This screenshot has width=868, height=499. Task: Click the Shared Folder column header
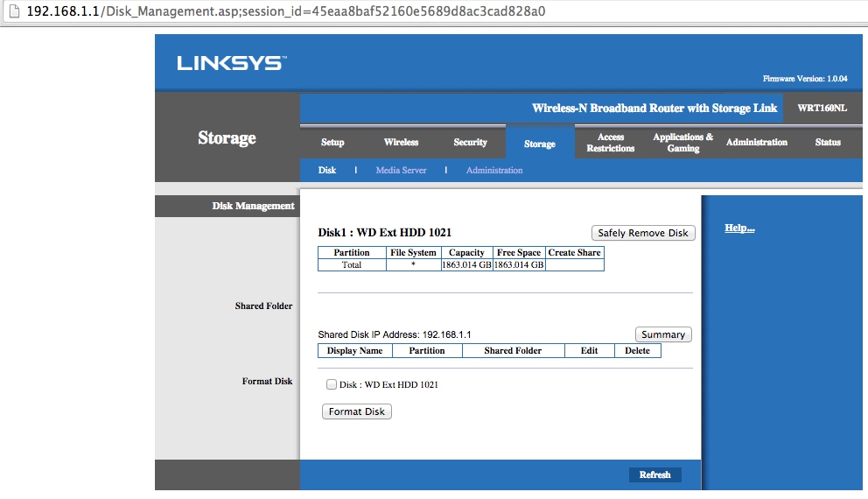513,350
